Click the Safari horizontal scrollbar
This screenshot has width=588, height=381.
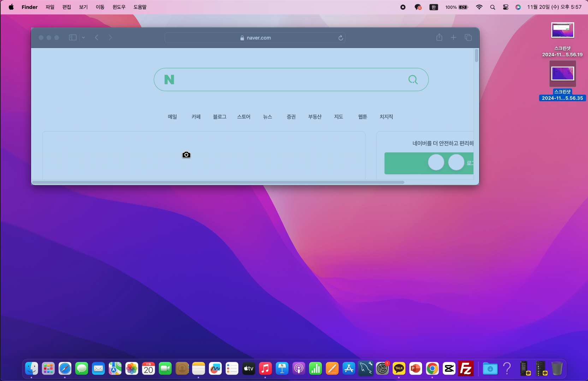[x=218, y=182]
